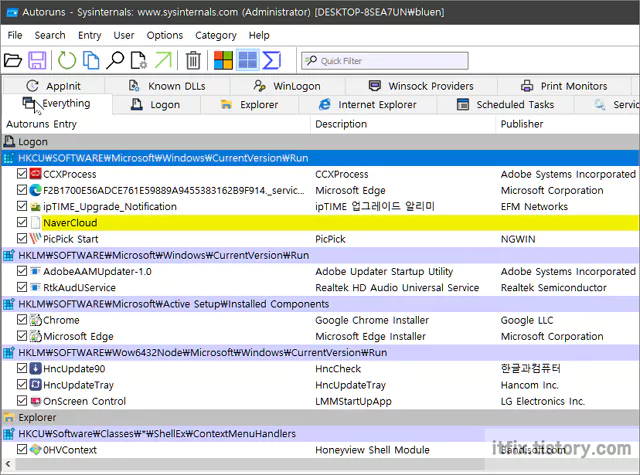Click the Delete trash can icon
Image resolution: width=640 pixels, height=475 pixels.
[193, 60]
